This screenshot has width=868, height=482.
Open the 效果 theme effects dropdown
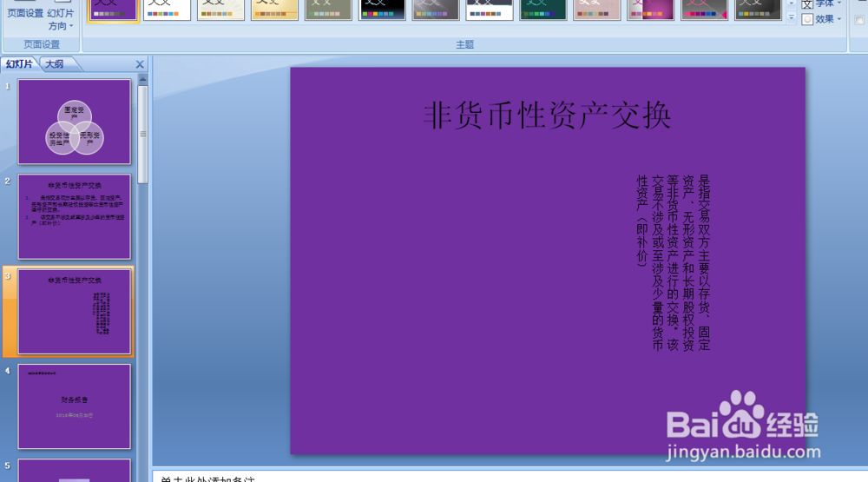822,19
